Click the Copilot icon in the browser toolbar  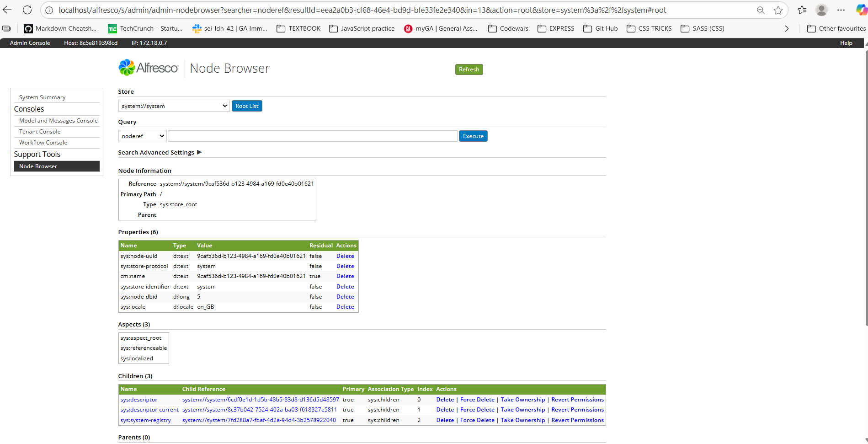point(861,10)
